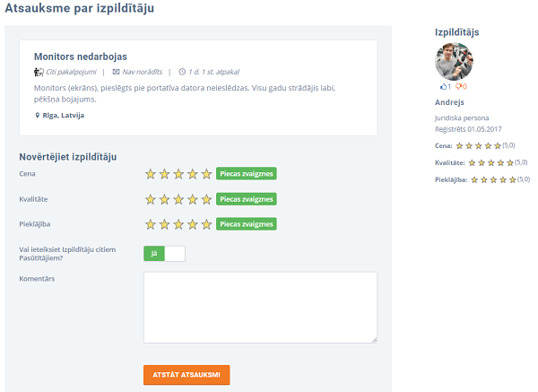The image size is (538, 392).
Task: Click the Andrejs performer name
Action: tap(449, 102)
